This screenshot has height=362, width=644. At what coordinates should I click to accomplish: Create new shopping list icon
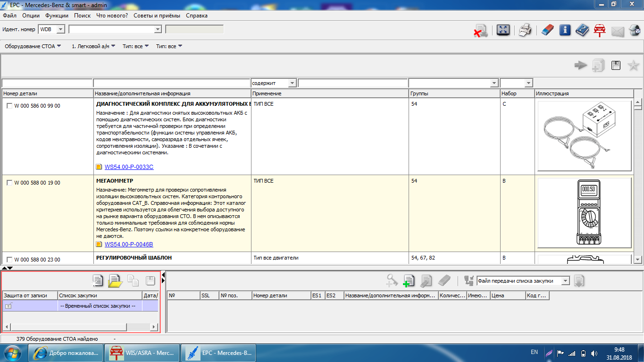coord(98,281)
